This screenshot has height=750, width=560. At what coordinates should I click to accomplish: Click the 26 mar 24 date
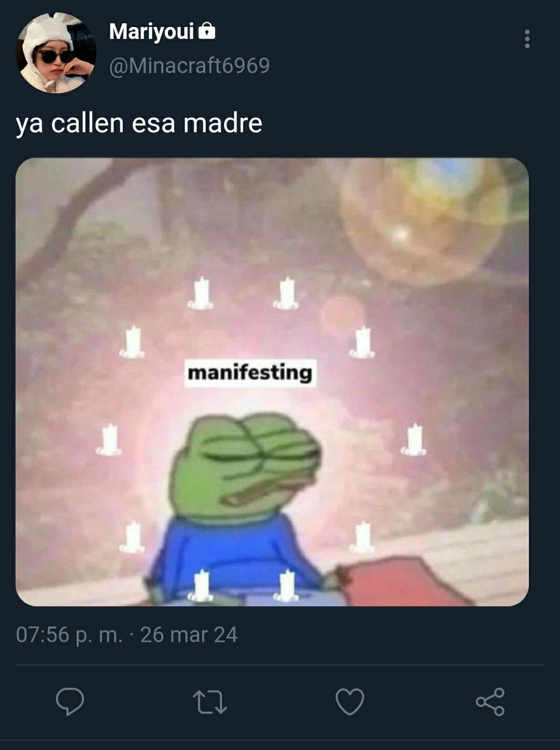189,635
